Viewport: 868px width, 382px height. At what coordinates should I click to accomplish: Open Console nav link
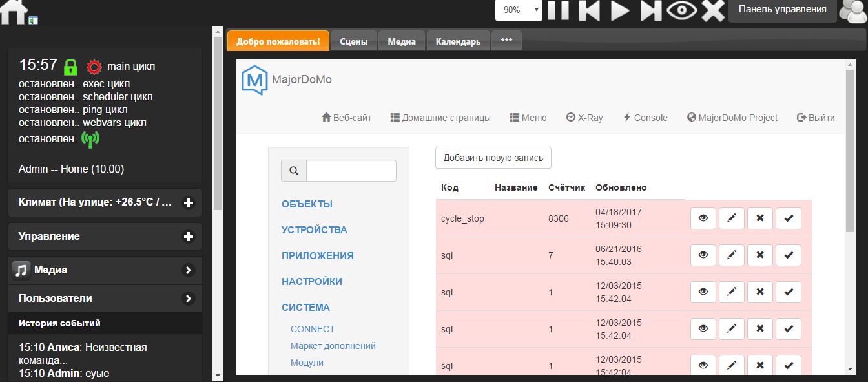tap(645, 118)
